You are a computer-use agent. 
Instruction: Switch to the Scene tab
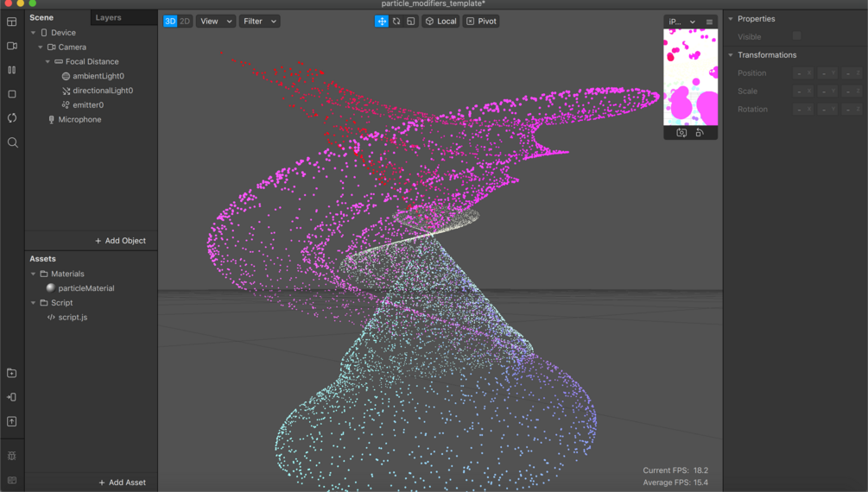point(41,18)
